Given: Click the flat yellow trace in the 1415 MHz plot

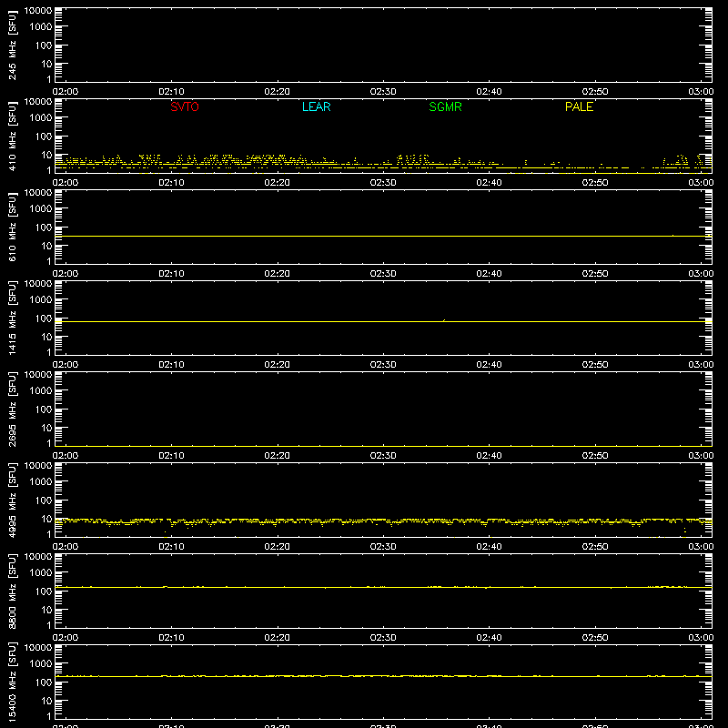Looking at the screenshot, I should tap(383, 321).
